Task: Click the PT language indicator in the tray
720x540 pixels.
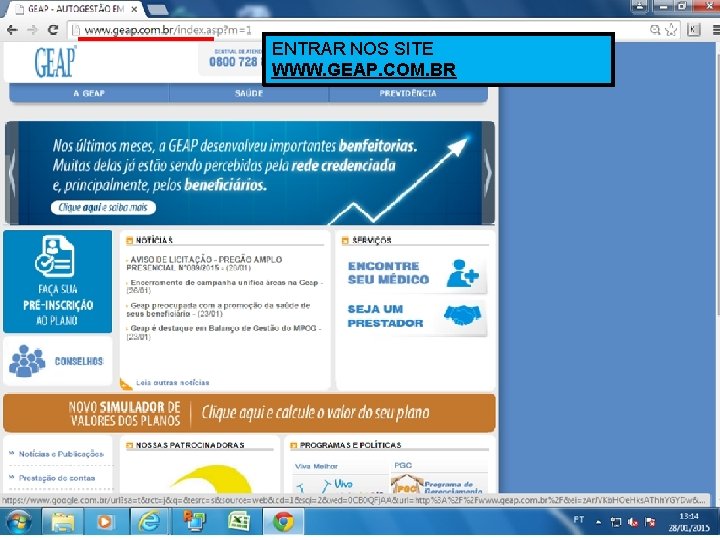Action: click(579, 520)
